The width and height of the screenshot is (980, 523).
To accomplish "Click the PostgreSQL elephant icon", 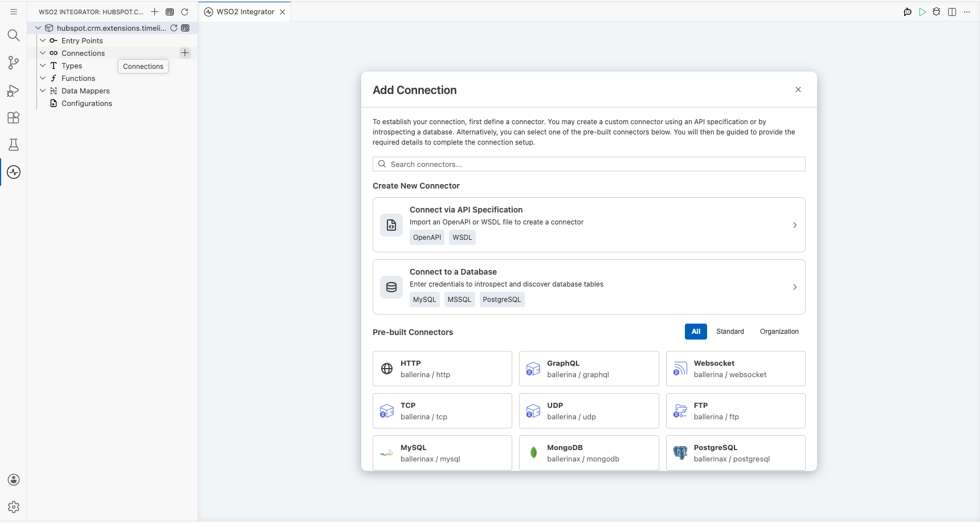I will (x=680, y=453).
